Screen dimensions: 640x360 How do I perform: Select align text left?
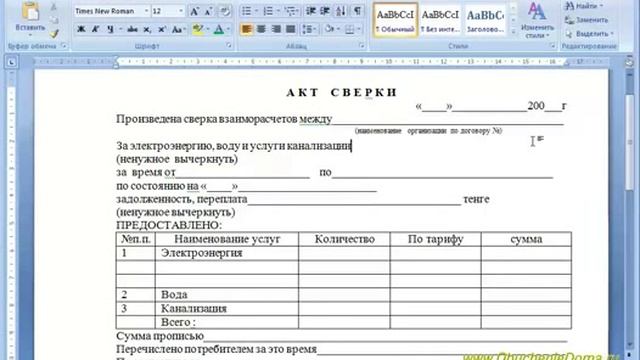pyautogui.click(x=247, y=29)
